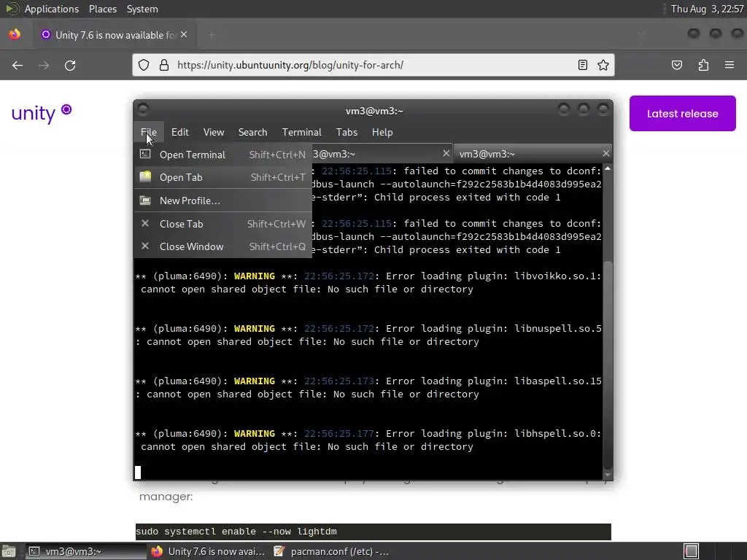Choose Close Tab from File menu
747x560 pixels.
[x=223, y=224]
